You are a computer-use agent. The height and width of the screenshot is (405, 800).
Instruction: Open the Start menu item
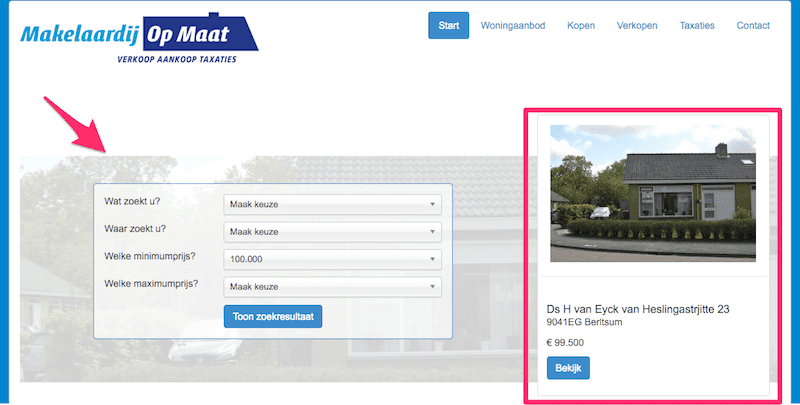tap(448, 26)
